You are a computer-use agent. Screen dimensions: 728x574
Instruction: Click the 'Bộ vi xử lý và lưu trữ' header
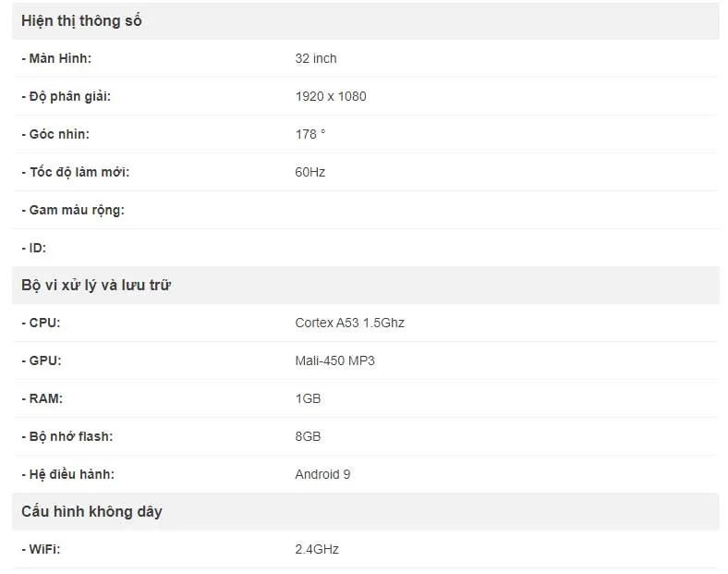tap(96, 285)
